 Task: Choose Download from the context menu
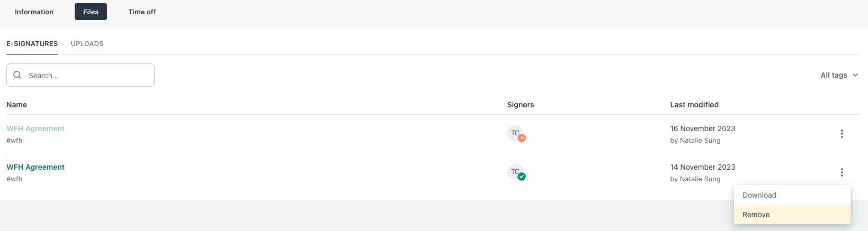[x=792, y=195]
